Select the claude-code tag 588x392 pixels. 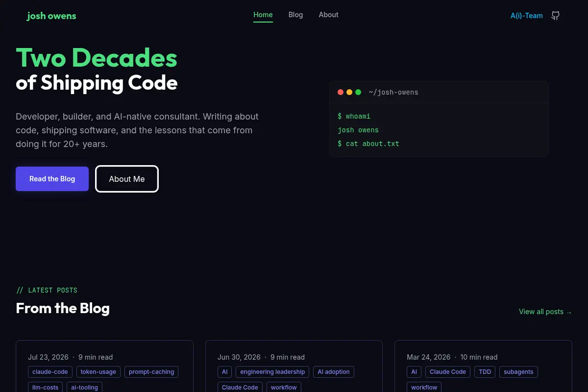(x=50, y=372)
